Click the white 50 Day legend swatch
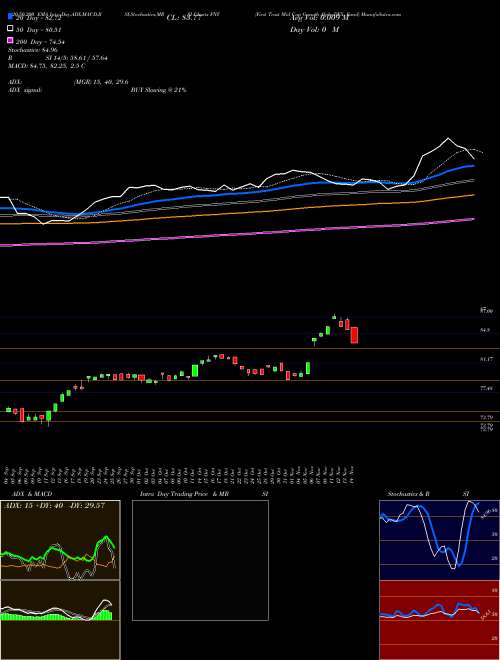 pyautogui.click(x=10, y=29)
